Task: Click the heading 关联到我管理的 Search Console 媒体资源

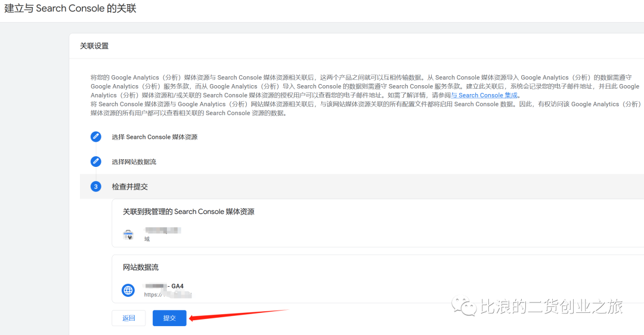Action: [x=188, y=212]
